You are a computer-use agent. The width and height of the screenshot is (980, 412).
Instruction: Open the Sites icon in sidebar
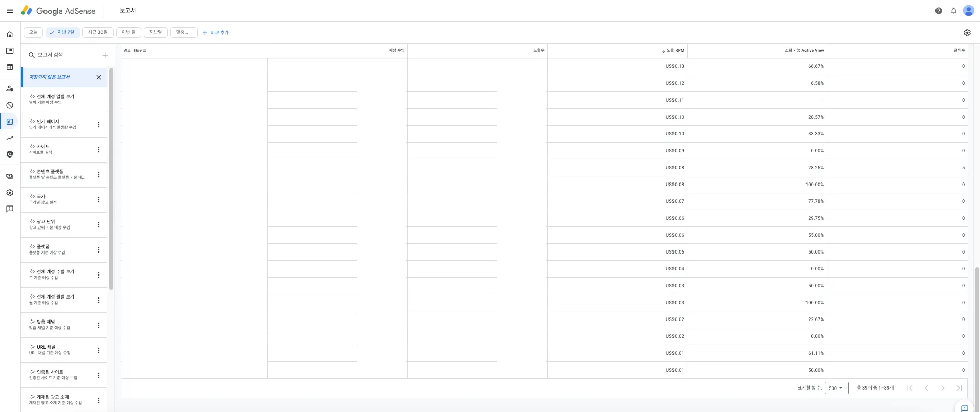[x=10, y=67]
